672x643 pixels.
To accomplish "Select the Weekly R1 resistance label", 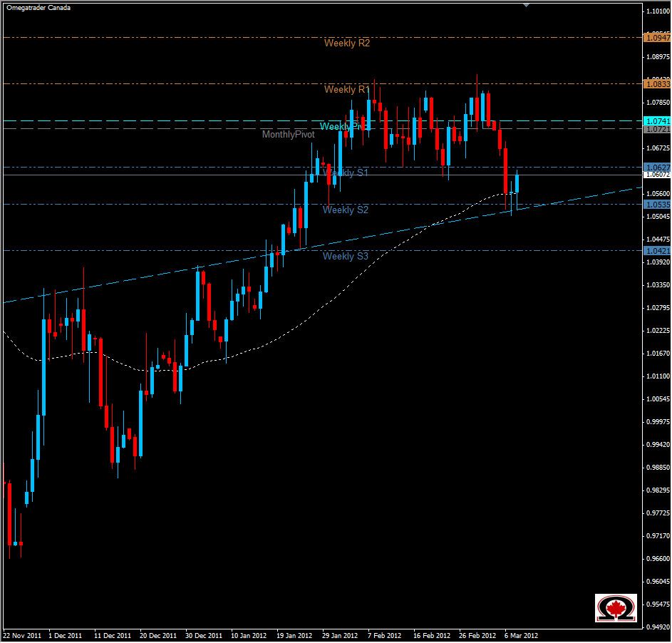I will [347, 90].
